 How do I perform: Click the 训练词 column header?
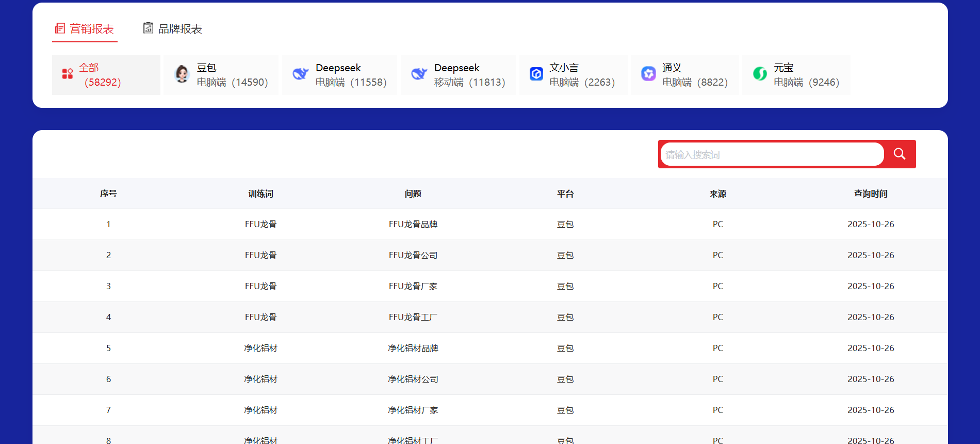[260, 194]
